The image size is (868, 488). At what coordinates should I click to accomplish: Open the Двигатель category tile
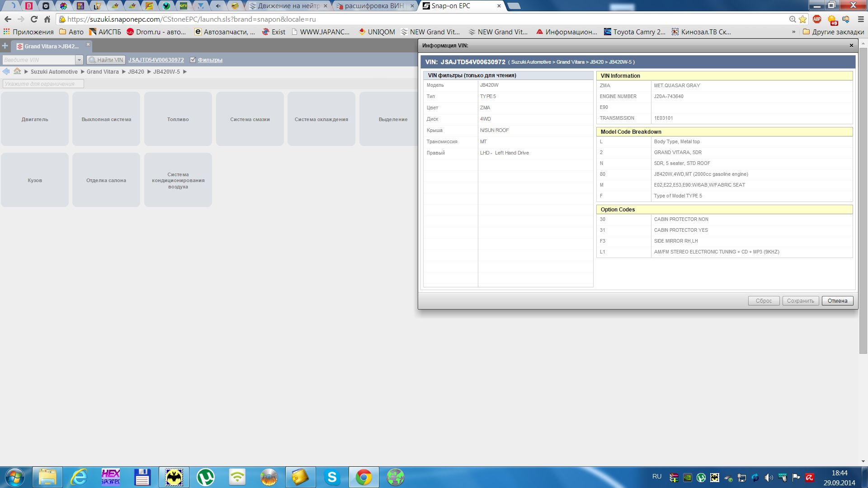[35, 119]
